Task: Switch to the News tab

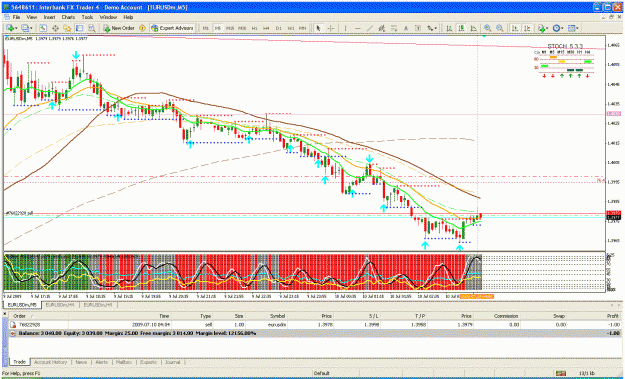Action: pos(81,362)
